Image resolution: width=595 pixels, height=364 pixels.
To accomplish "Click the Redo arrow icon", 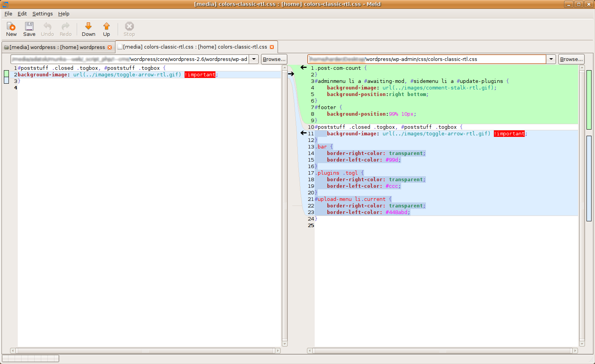I will (x=66, y=27).
